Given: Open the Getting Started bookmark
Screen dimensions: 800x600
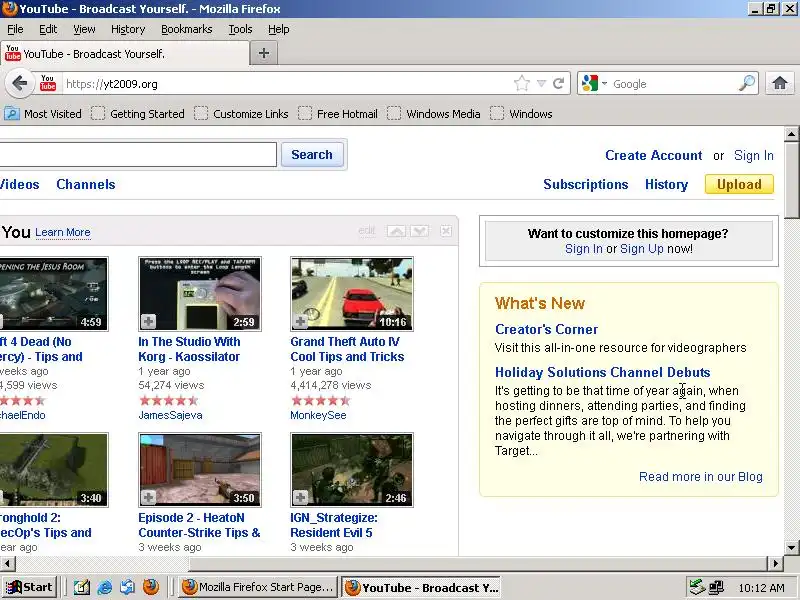Looking at the screenshot, I should pos(138,114).
